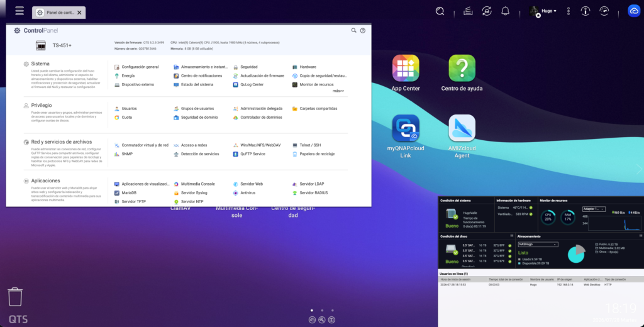644x327 pixels.
Task: Open Carpetas compartidas
Action: (x=314, y=108)
